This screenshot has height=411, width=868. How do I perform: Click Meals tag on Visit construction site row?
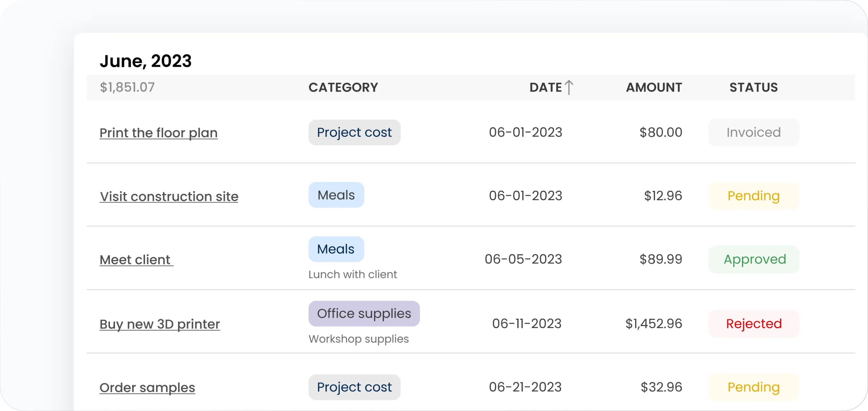pos(336,195)
